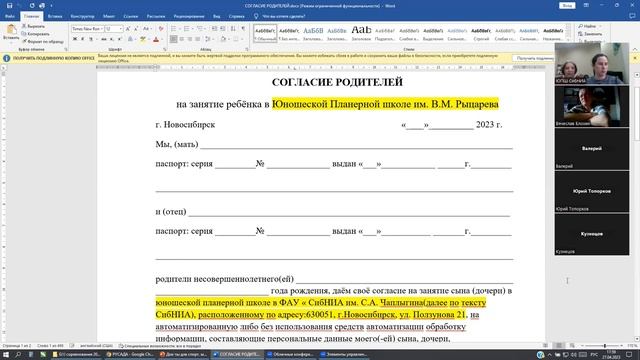The height and width of the screenshot is (360, 640).
Task: Toggle show paragraph marks ¶
Action: click(x=243, y=29)
